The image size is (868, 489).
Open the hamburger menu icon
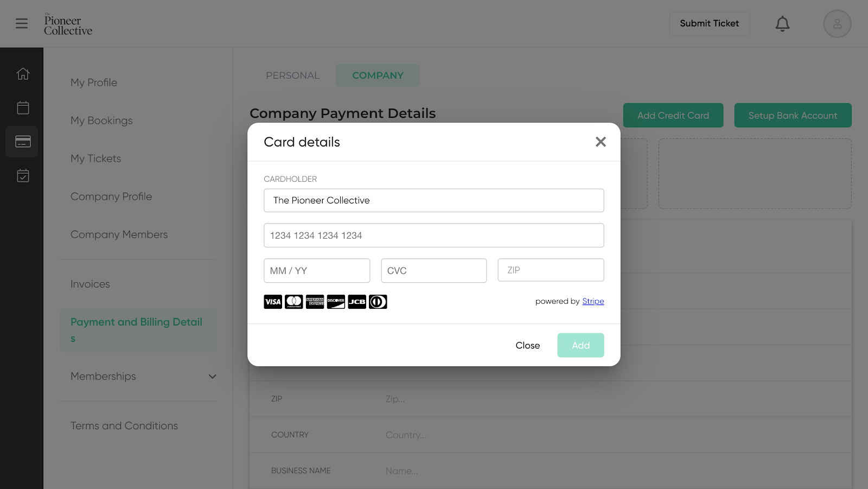pos(22,23)
